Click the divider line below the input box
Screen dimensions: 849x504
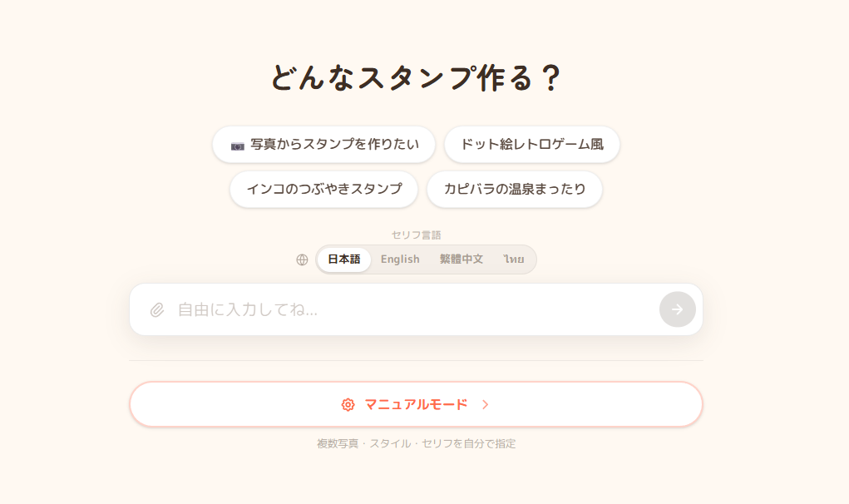click(x=416, y=361)
